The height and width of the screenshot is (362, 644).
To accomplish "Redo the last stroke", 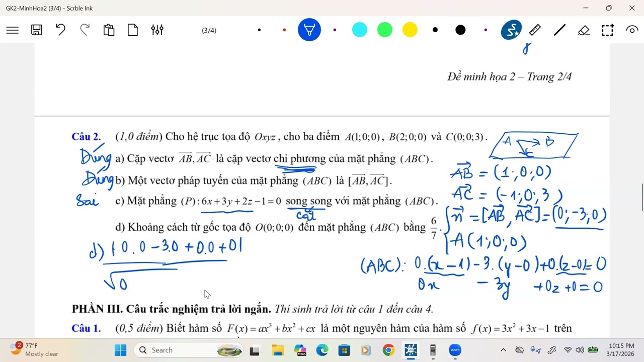I will pyautogui.click(x=85, y=30).
